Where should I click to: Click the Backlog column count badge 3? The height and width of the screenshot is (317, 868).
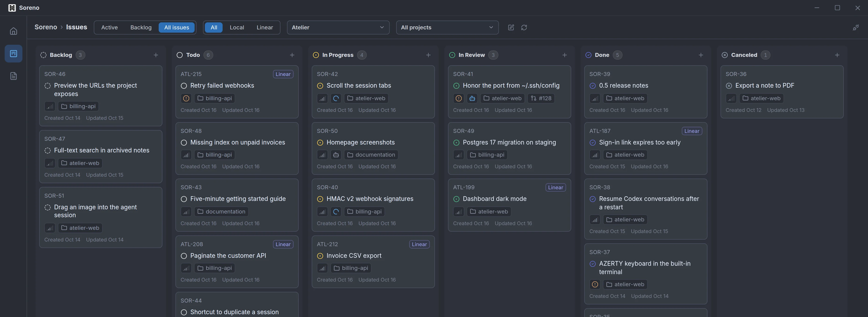(80, 55)
